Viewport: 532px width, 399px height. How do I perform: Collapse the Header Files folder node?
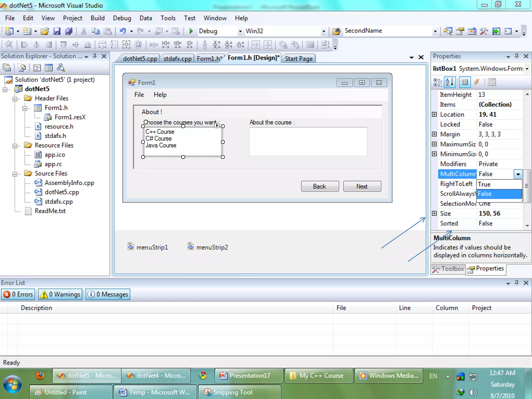[x=15, y=99]
